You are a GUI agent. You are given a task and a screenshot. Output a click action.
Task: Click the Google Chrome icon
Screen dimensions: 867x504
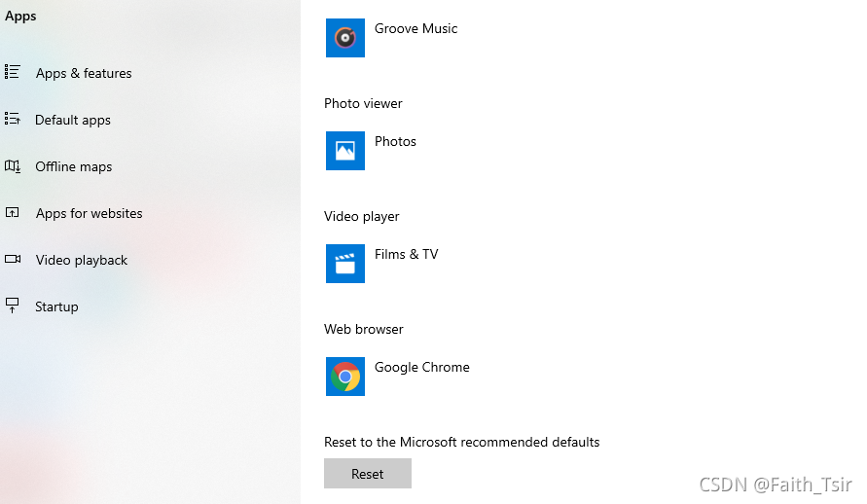click(x=345, y=377)
